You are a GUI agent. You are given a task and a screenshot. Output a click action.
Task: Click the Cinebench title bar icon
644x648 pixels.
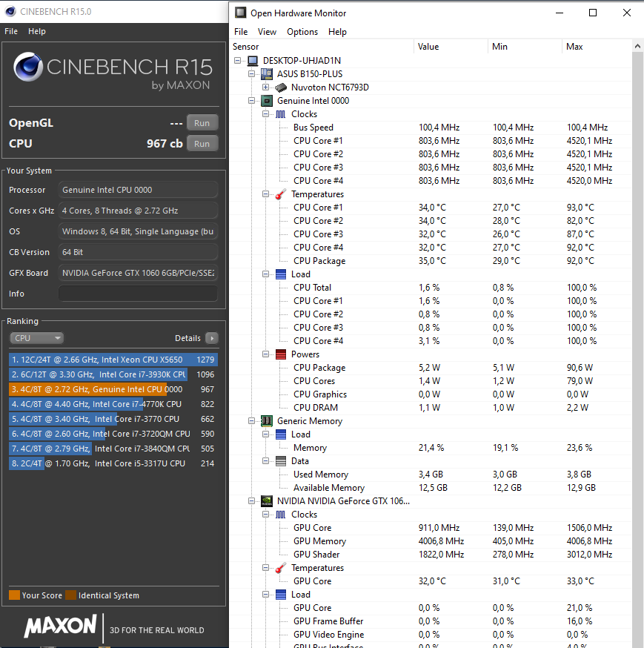pos(10,12)
